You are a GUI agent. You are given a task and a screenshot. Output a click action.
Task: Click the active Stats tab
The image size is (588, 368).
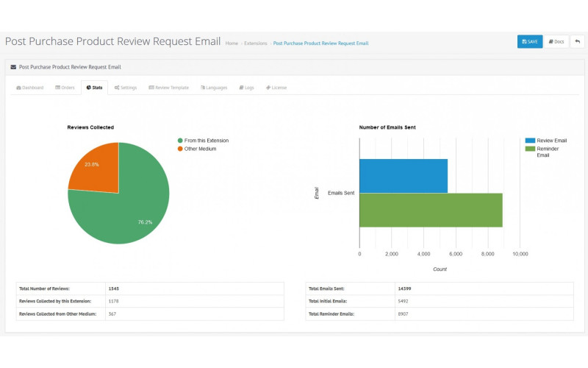pyautogui.click(x=94, y=88)
